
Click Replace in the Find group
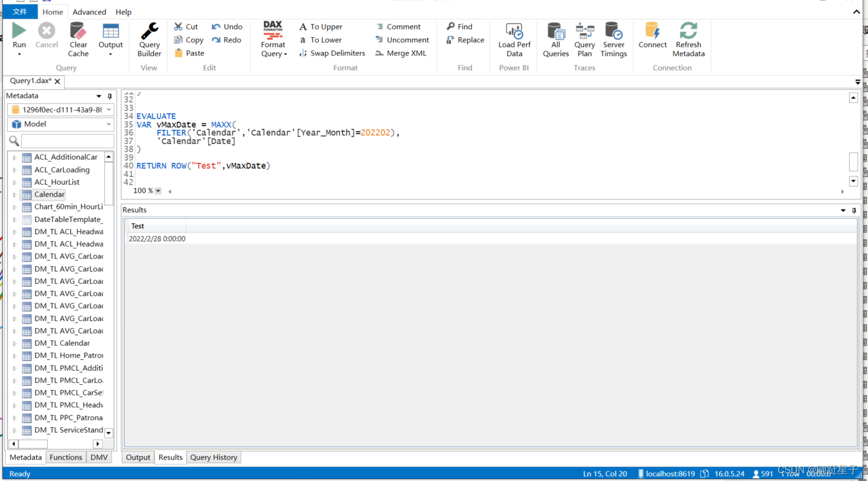[x=465, y=40]
